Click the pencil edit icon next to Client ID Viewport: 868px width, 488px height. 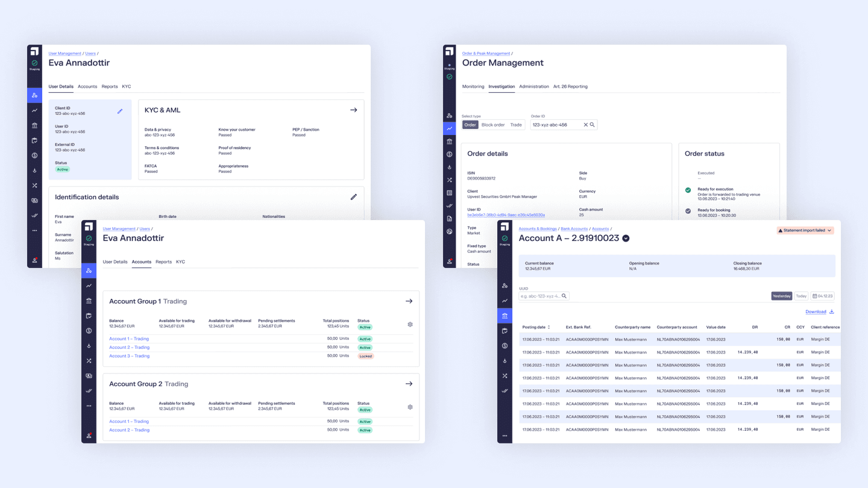120,111
